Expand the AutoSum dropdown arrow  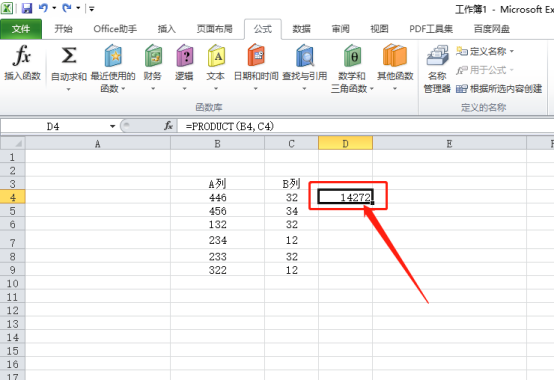pos(69,89)
